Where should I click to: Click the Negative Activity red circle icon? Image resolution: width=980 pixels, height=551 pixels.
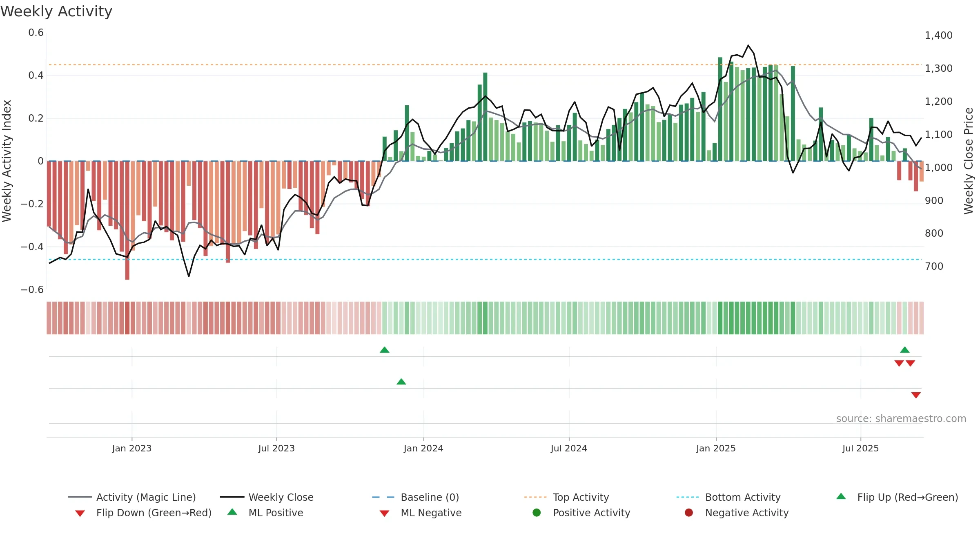(x=689, y=512)
